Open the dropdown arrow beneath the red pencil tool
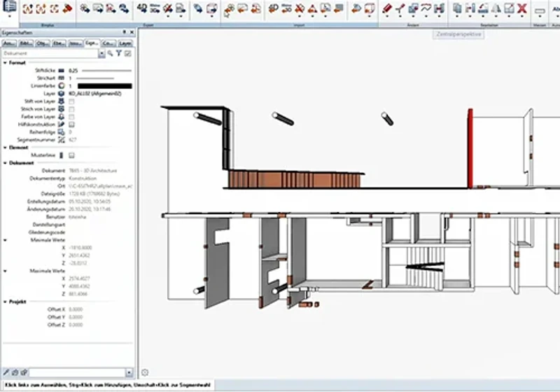Viewport: 560px width, 392px height. pos(387,16)
